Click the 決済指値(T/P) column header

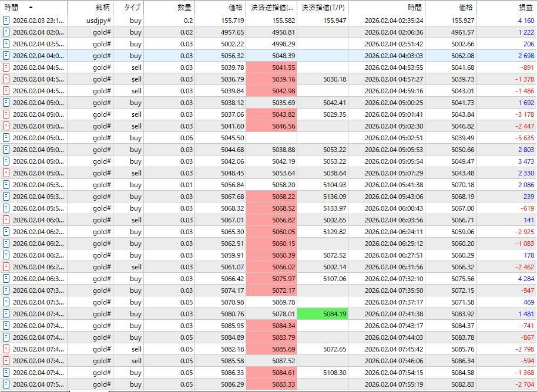pyautogui.click(x=323, y=8)
